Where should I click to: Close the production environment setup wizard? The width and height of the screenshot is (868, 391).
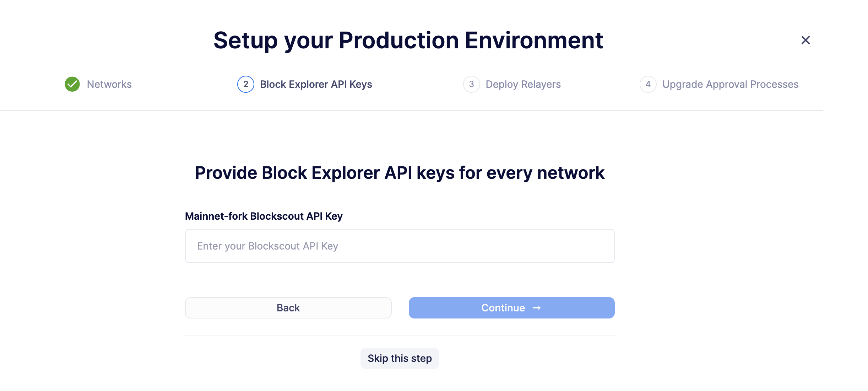coord(805,40)
